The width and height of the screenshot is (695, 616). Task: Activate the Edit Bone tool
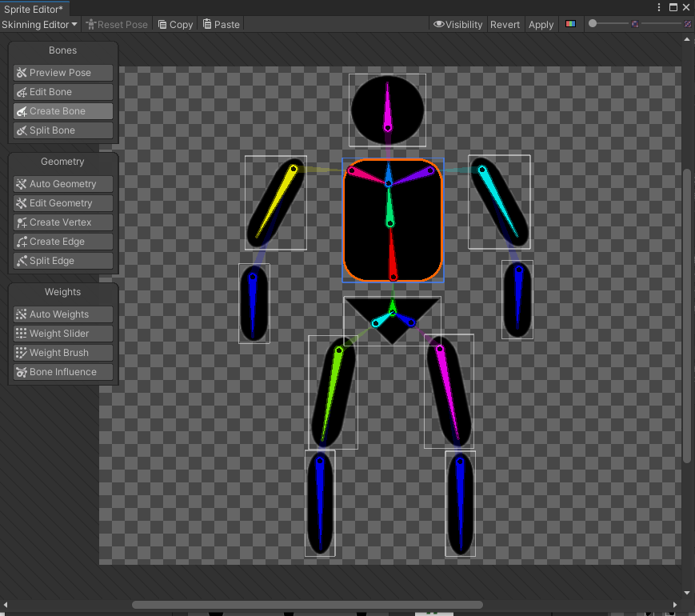(62, 91)
